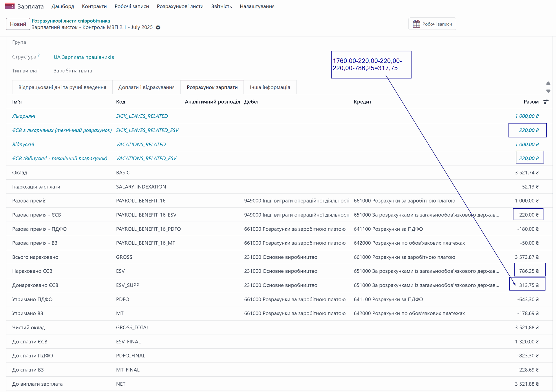Open the Дашборд menu
Viewport: 556px width, 392px height.
[x=63, y=6]
